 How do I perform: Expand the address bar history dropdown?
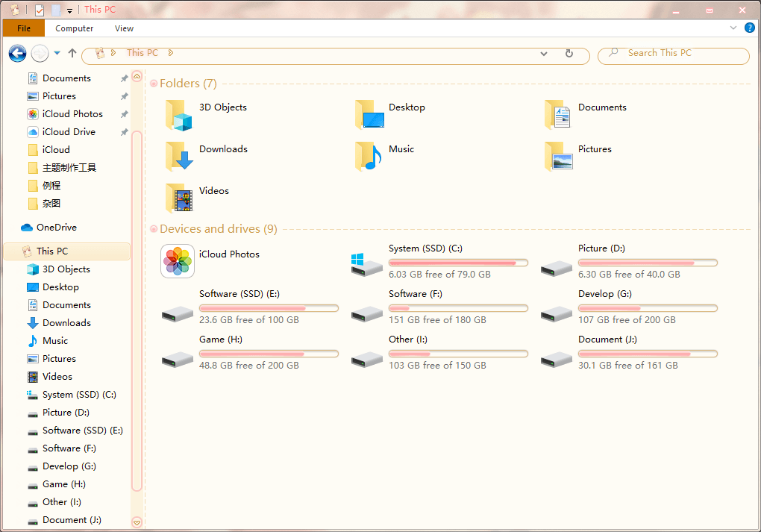tap(544, 54)
